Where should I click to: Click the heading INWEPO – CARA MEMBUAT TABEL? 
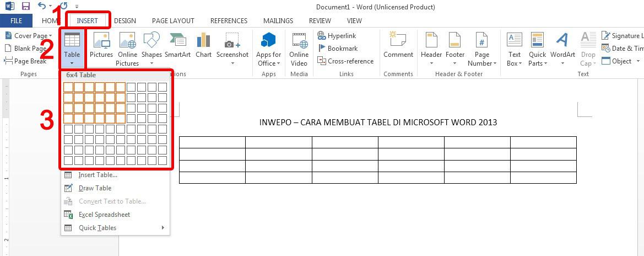coord(378,122)
